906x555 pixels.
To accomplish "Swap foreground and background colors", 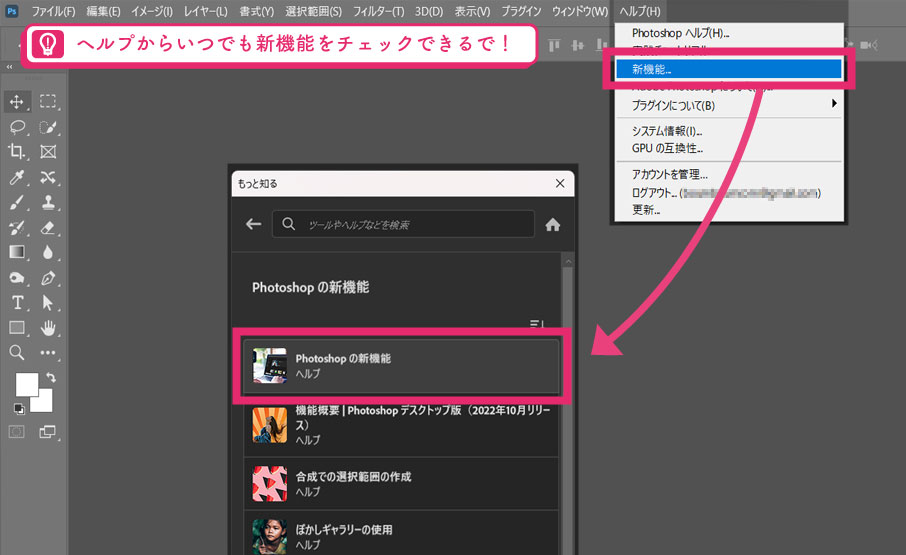I will click(x=51, y=377).
